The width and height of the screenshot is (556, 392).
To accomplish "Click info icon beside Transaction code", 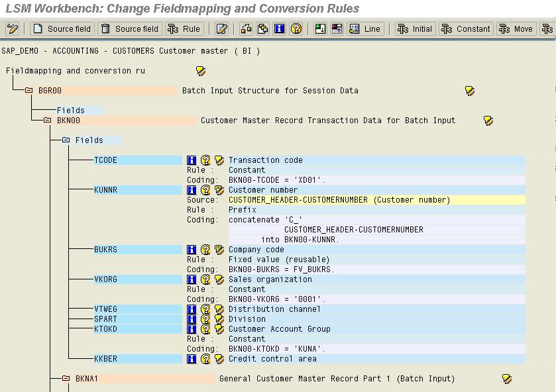I will [x=192, y=160].
